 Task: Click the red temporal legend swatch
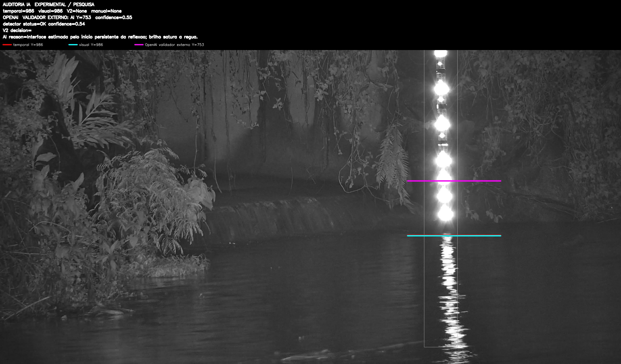pyautogui.click(x=7, y=45)
